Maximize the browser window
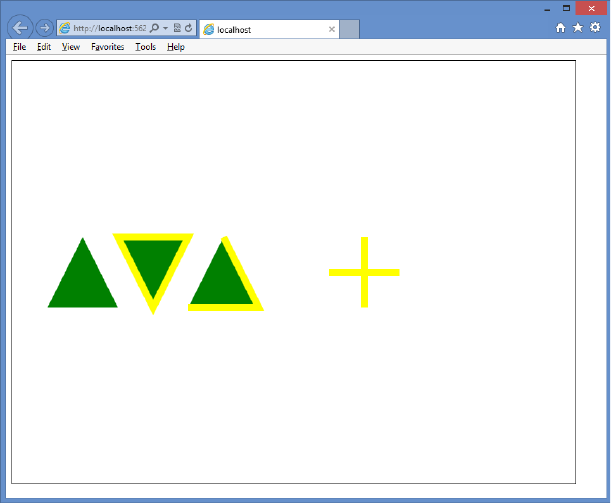Screen dimensions: 611x503 tap(566, 8)
